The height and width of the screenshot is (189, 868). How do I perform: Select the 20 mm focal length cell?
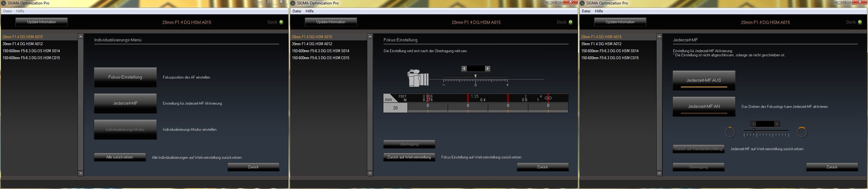click(395, 108)
